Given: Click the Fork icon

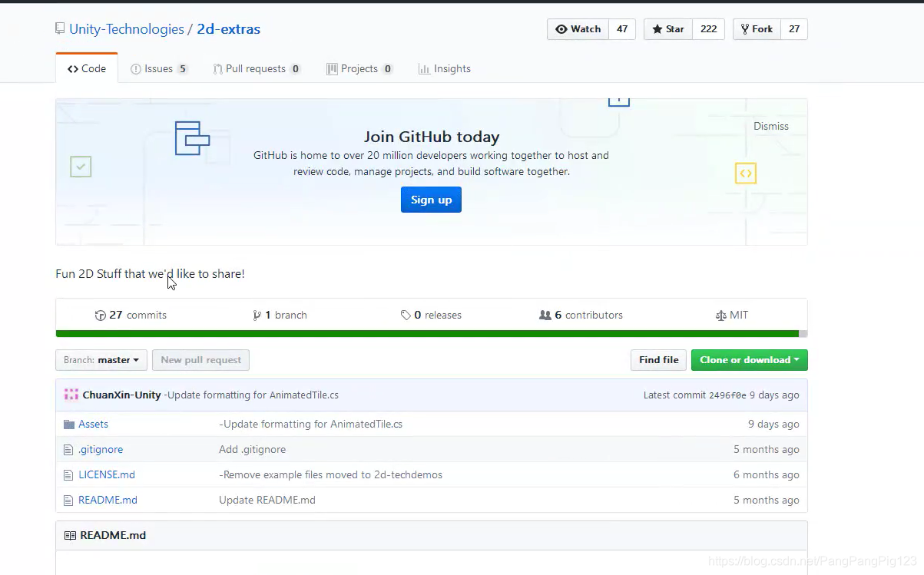Looking at the screenshot, I should pos(744,29).
